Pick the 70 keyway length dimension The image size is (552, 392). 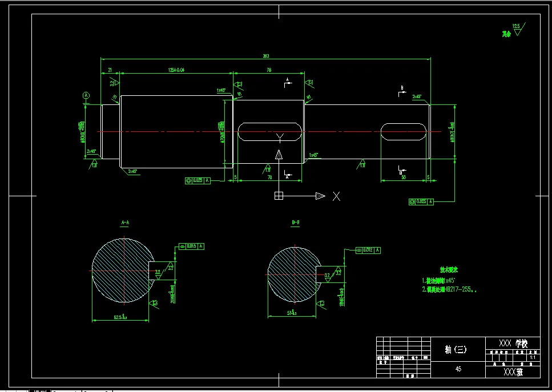coord(269,177)
